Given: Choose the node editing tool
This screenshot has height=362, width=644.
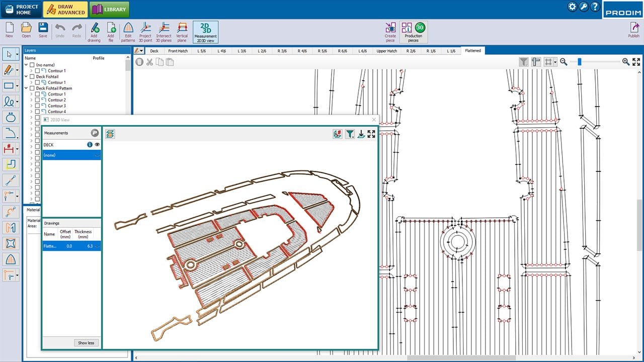Looking at the screenshot, I should (x=9, y=196).
